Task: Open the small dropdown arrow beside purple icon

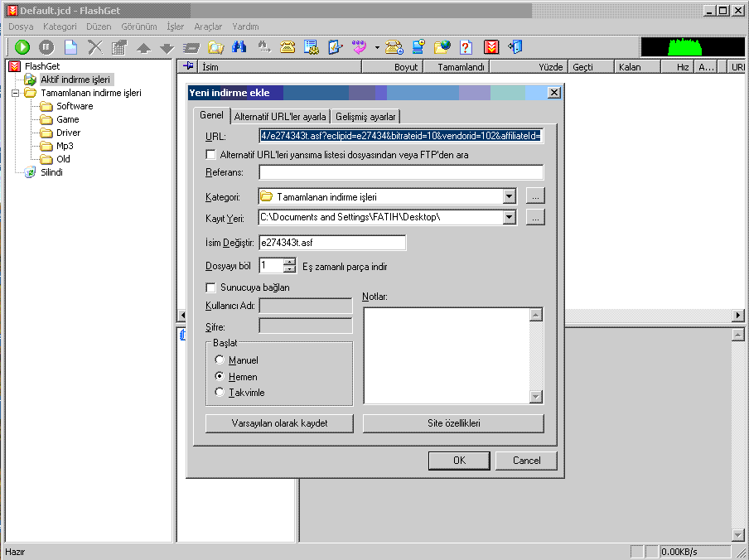Action: click(377, 47)
